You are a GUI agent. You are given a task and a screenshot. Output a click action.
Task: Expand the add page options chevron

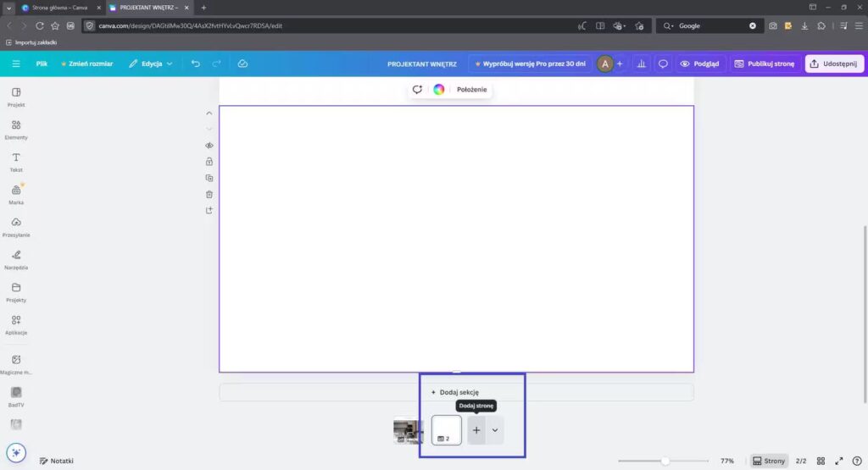[x=495, y=430]
